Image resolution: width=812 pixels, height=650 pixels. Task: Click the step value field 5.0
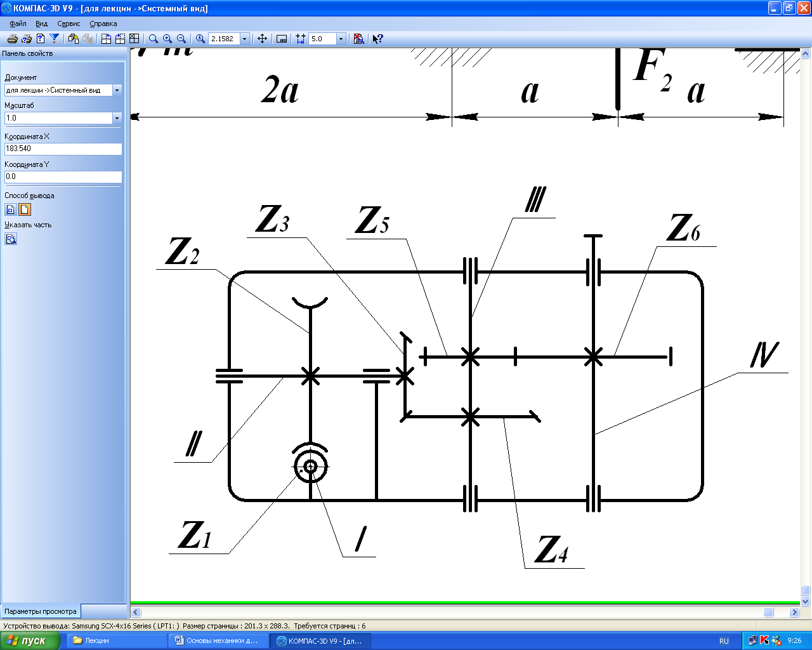click(322, 39)
